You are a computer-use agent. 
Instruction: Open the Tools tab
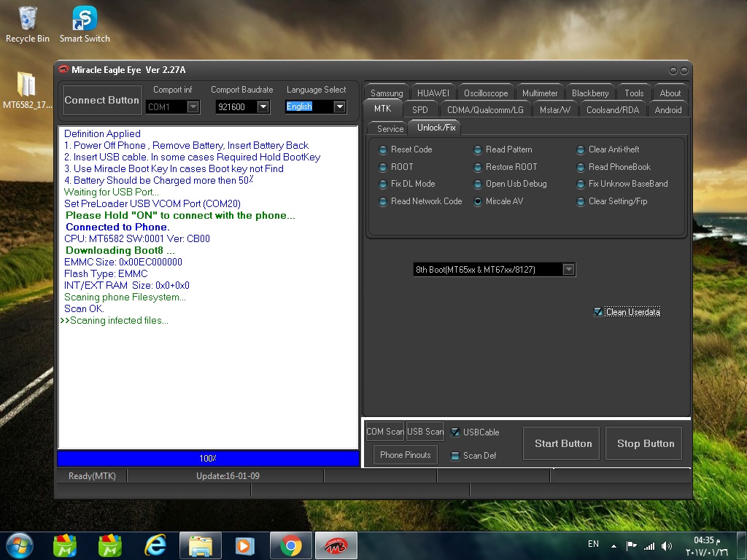point(634,93)
